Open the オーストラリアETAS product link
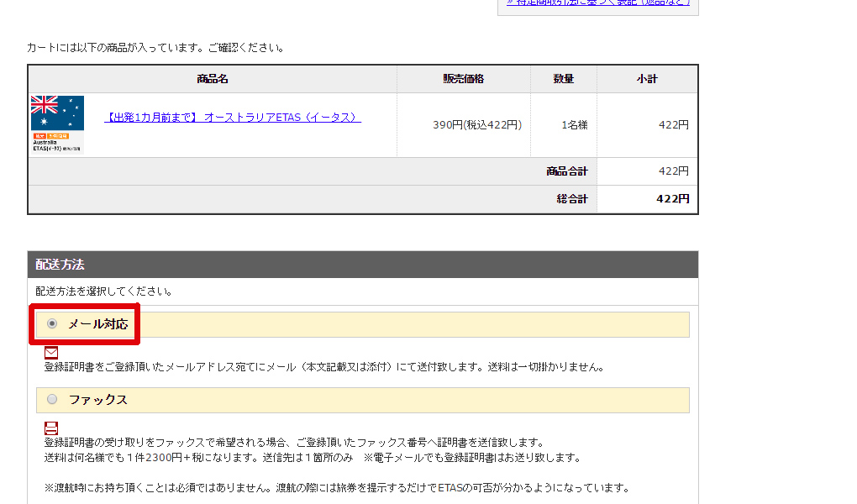 point(233,118)
